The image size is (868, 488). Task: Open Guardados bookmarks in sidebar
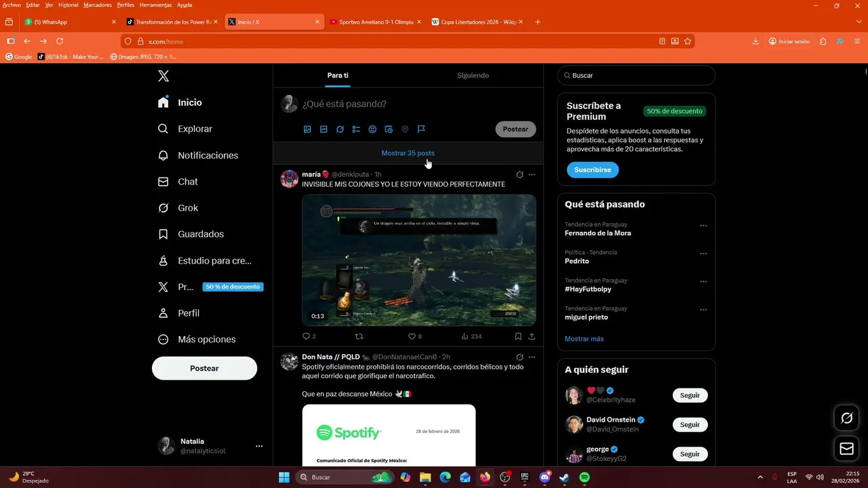pyautogui.click(x=191, y=234)
